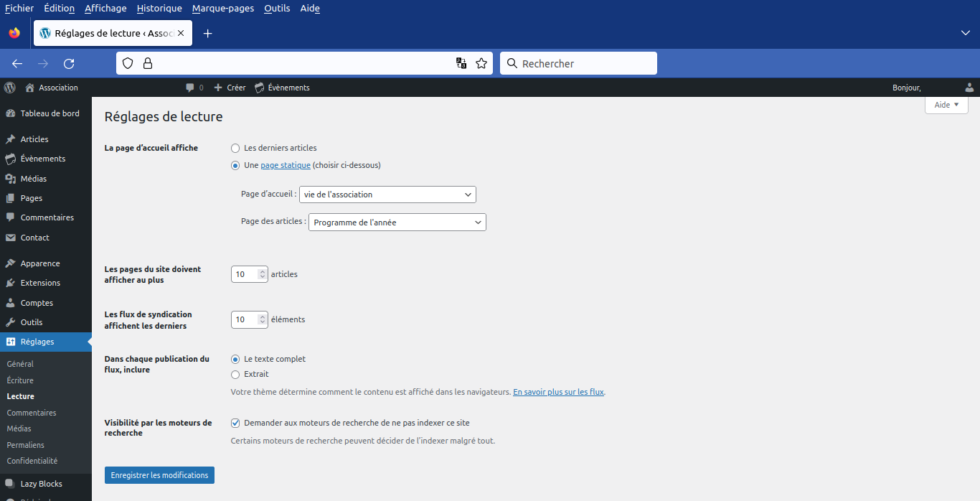
Task: Open the Extensions plugin menu
Action: click(40, 283)
